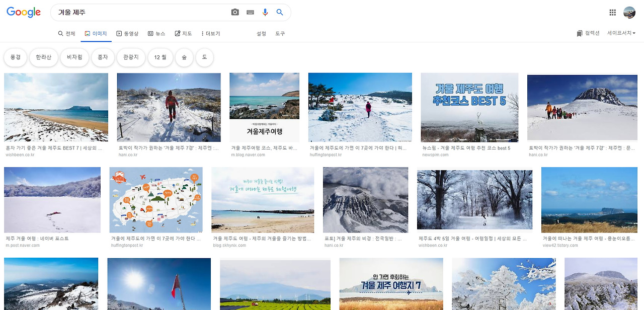Open the 도구 search tools panel
This screenshot has width=644, height=310.
[280, 34]
